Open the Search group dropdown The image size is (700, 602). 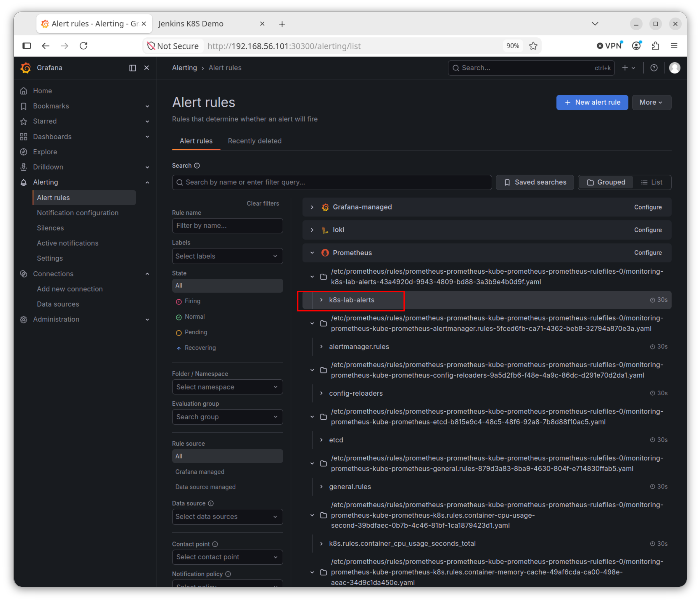[227, 417]
